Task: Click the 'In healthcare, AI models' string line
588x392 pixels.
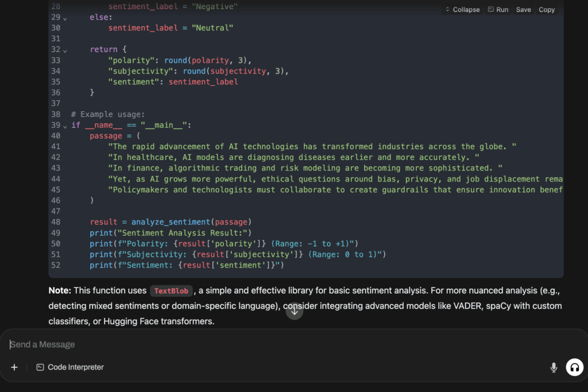Action: click(293, 157)
